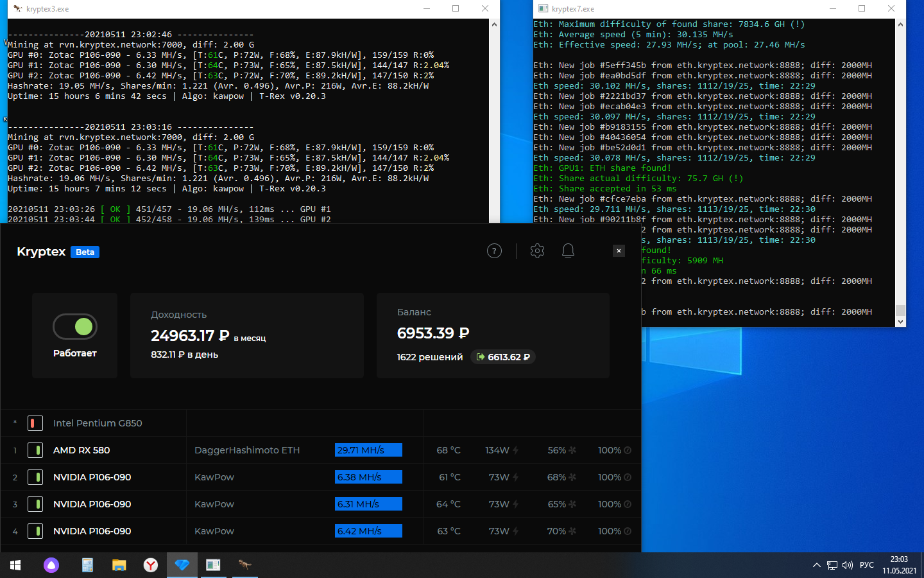924x578 pixels.
Task: Minimize the kryptex7.exe console window
Action: point(833,9)
